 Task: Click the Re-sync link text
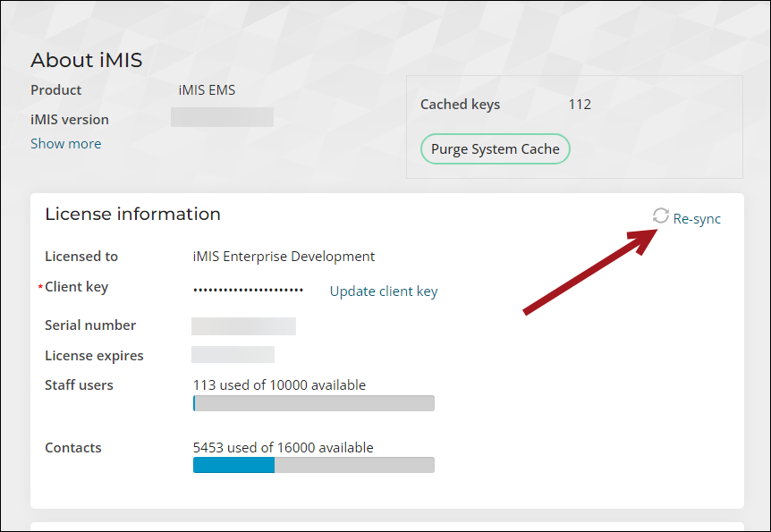[x=697, y=219]
